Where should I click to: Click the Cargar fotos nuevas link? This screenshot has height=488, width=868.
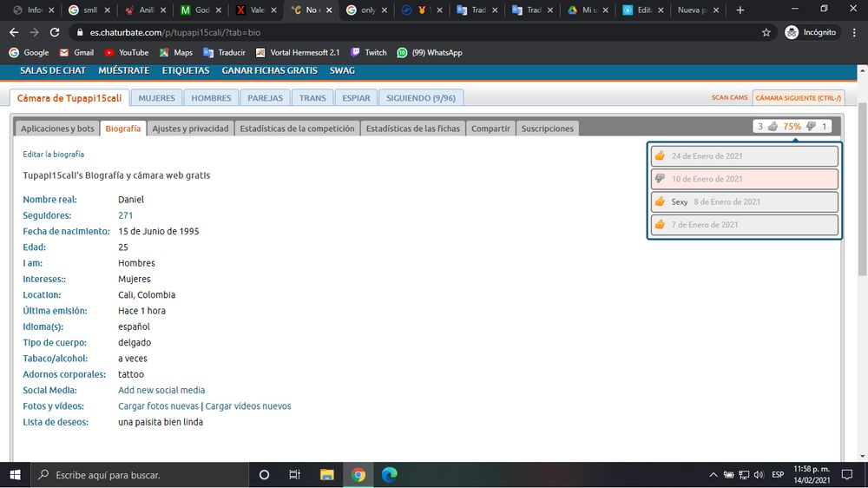coord(158,406)
